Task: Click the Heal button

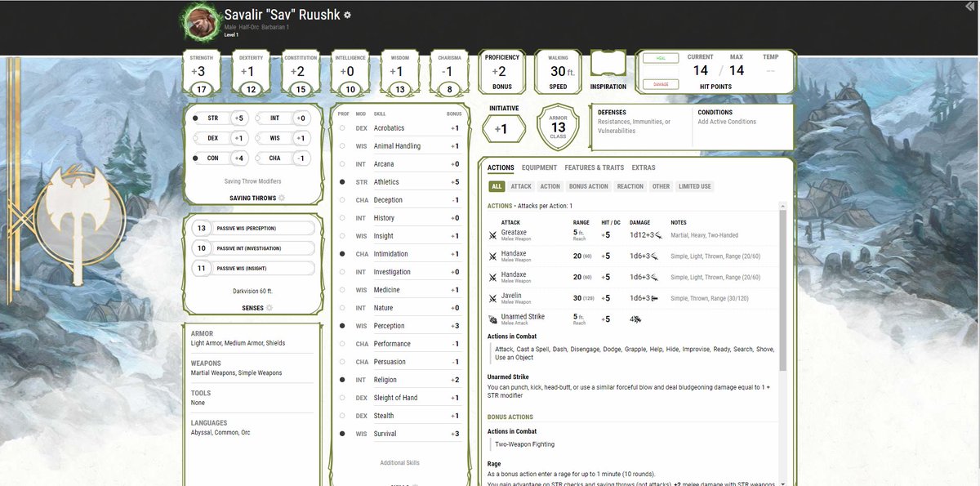Action: coord(661,58)
